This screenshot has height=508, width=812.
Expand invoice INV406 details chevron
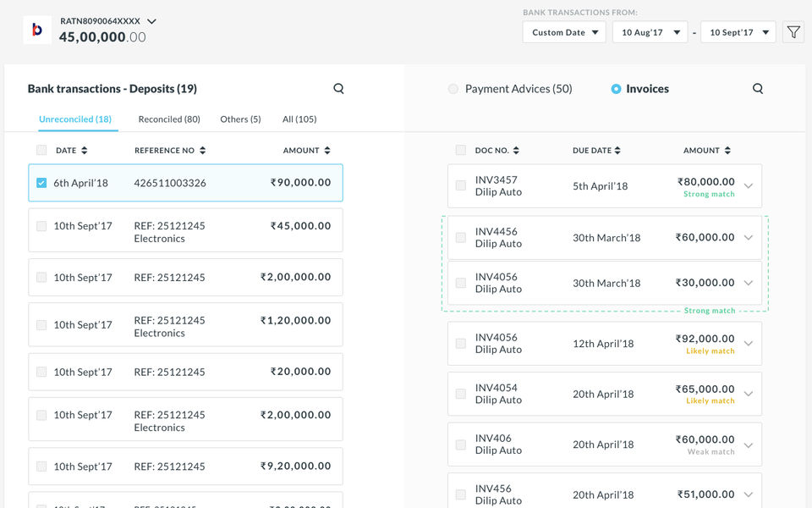(x=749, y=444)
